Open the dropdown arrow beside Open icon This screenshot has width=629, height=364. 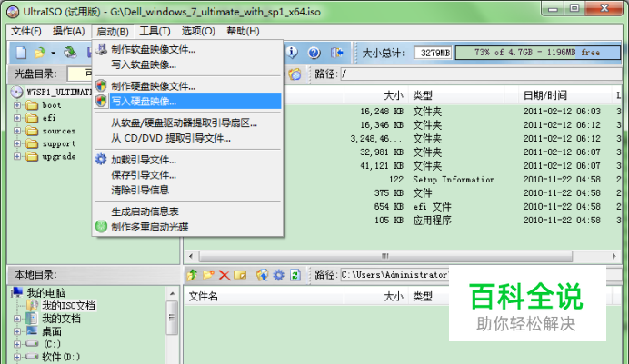pos(53,53)
